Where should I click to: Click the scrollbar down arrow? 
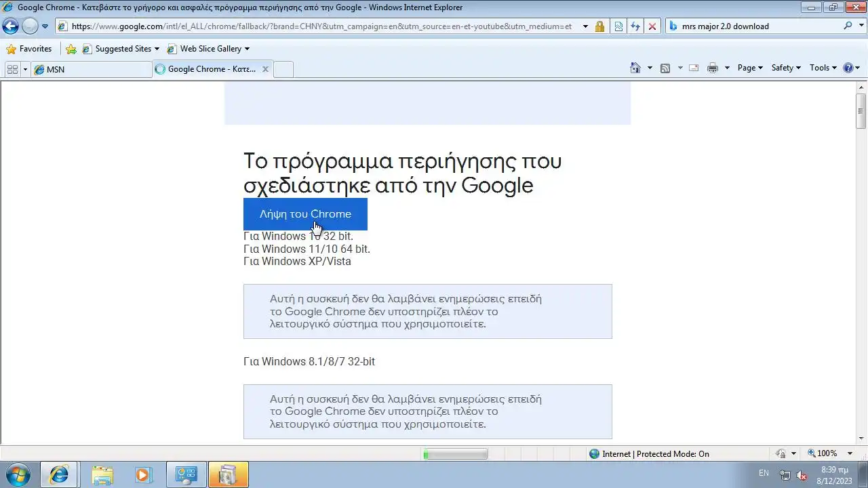(x=861, y=439)
